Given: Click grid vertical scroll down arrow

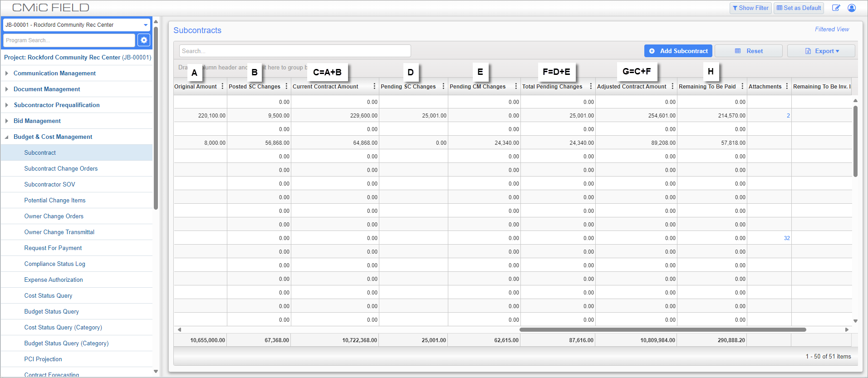Looking at the screenshot, I should coord(855,321).
